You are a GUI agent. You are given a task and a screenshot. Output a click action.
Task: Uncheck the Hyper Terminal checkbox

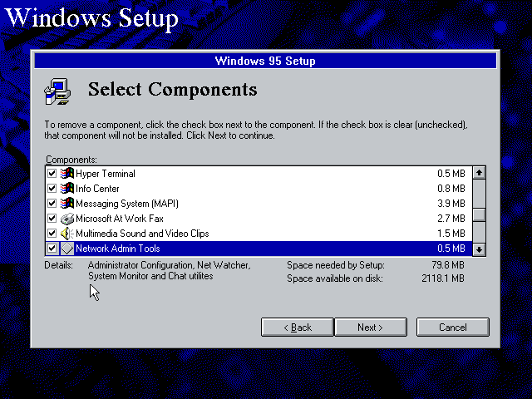point(52,174)
